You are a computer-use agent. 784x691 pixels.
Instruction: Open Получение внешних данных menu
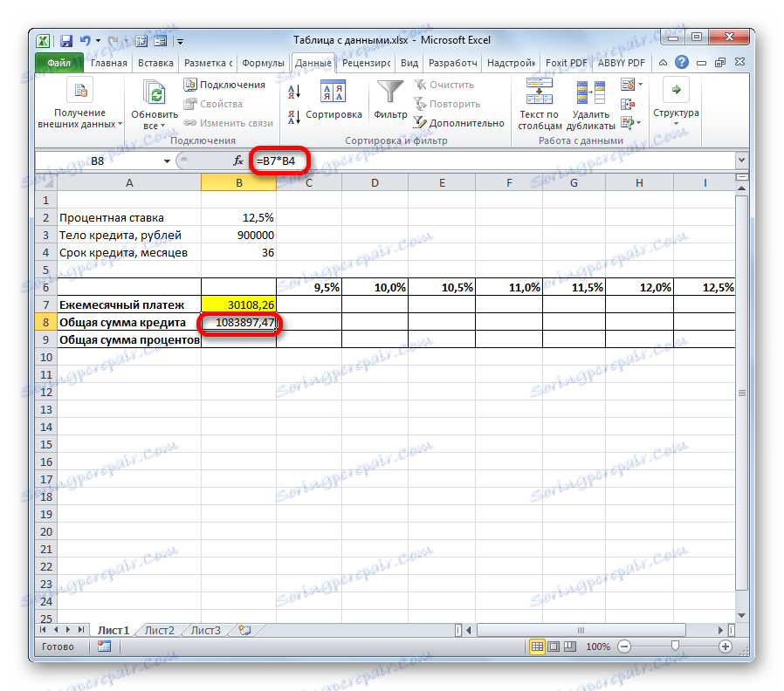click(x=80, y=104)
